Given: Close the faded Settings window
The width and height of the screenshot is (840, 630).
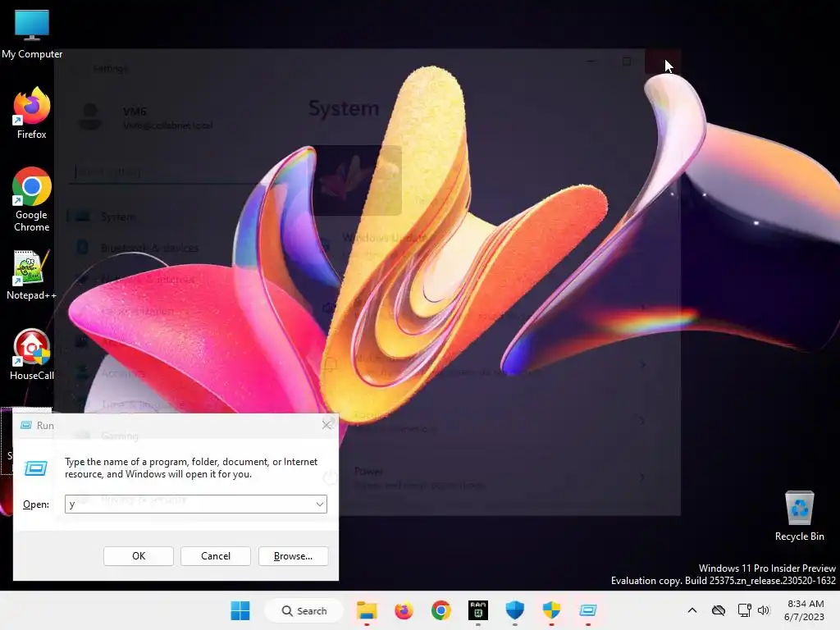Looking at the screenshot, I should click(x=663, y=62).
